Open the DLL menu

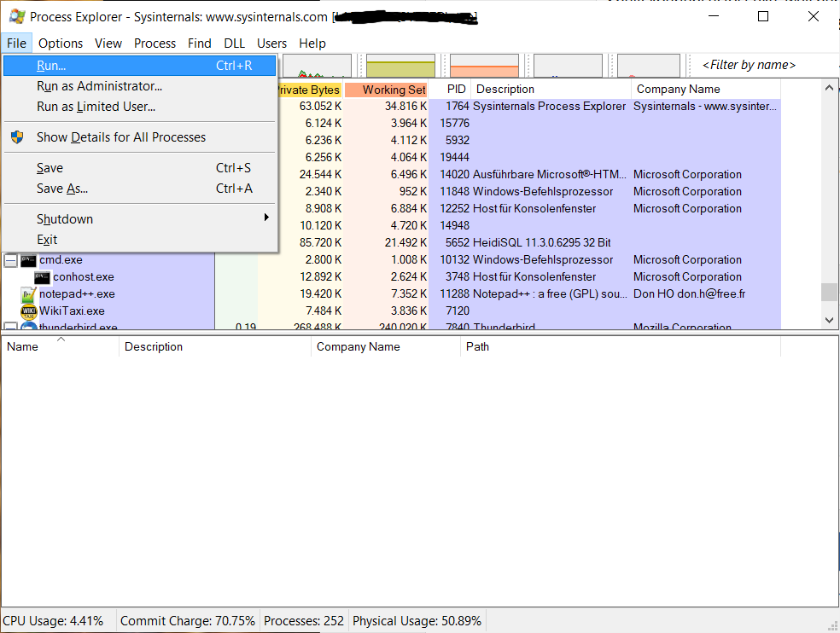pyautogui.click(x=234, y=44)
